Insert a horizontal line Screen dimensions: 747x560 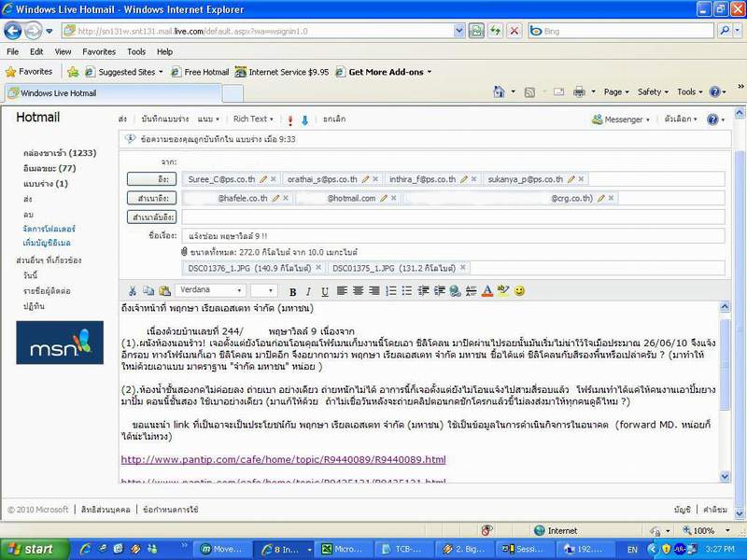(x=472, y=291)
